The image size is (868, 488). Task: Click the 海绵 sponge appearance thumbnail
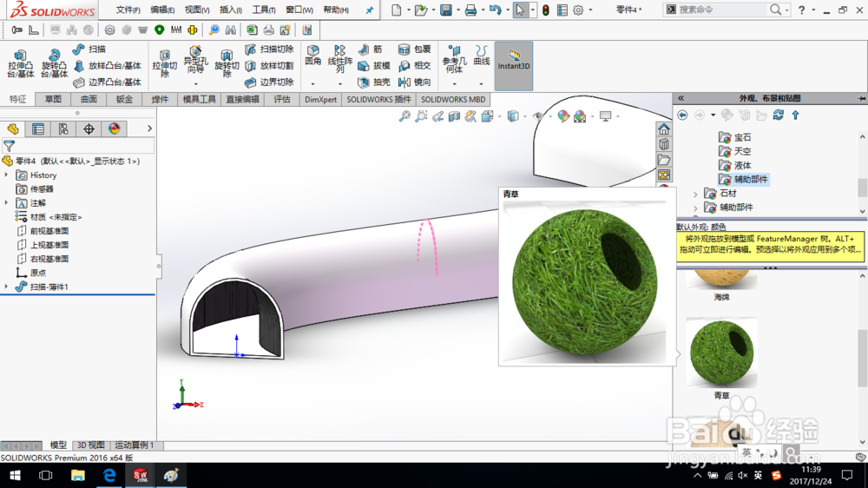point(721,280)
